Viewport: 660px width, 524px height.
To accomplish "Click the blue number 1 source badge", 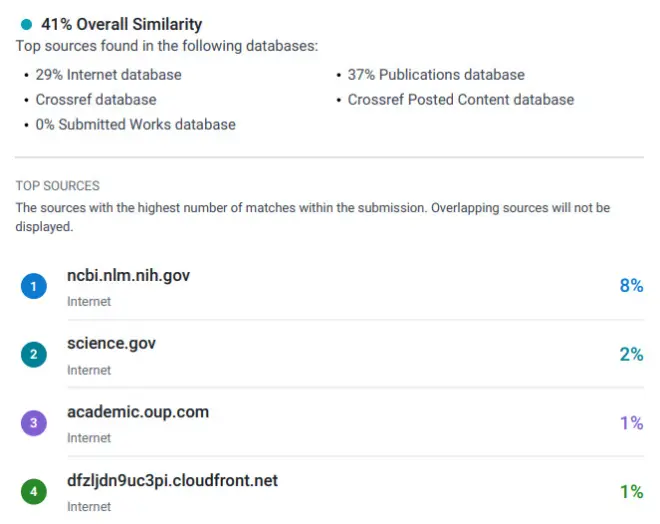I will [33, 287].
